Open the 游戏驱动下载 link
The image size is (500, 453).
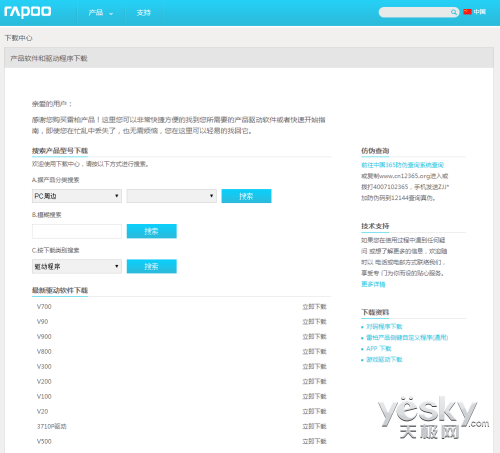pyautogui.click(x=384, y=360)
